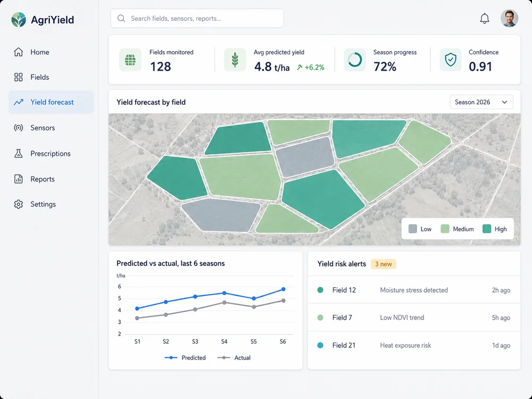Screen dimensions: 532x399
Task: Click Field 7 alert status dot
Action: (320, 318)
